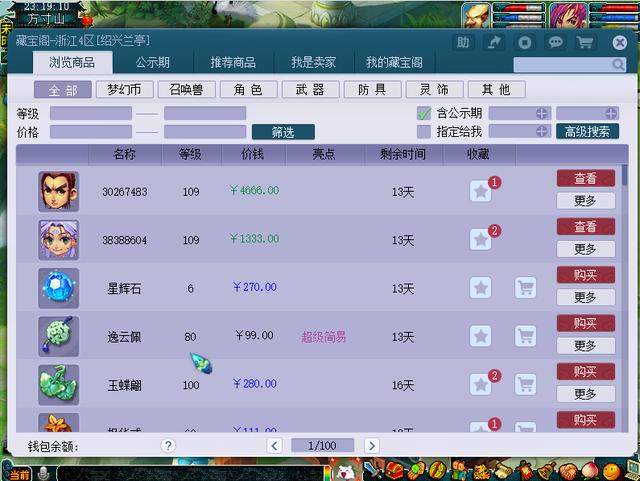The width and height of the screenshot is (640, 481).
Task: Click the 30267483 character avatar thumbnail
Action: point(59,191)
